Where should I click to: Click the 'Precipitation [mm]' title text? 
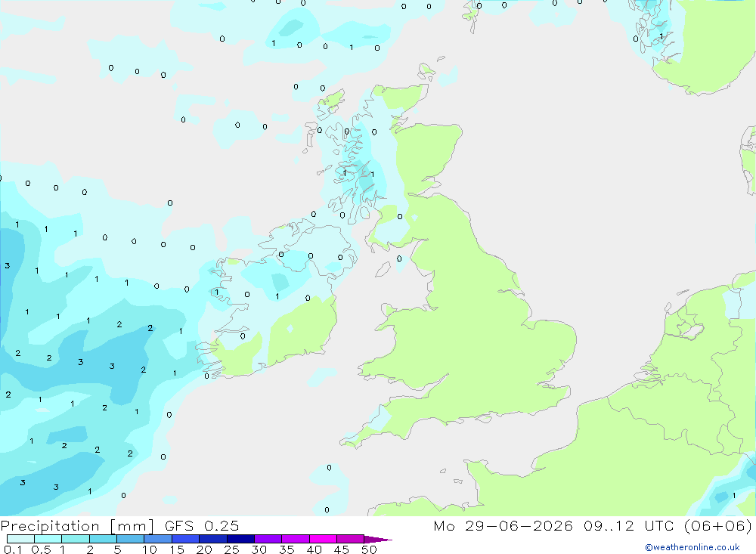tap(77, 526)
